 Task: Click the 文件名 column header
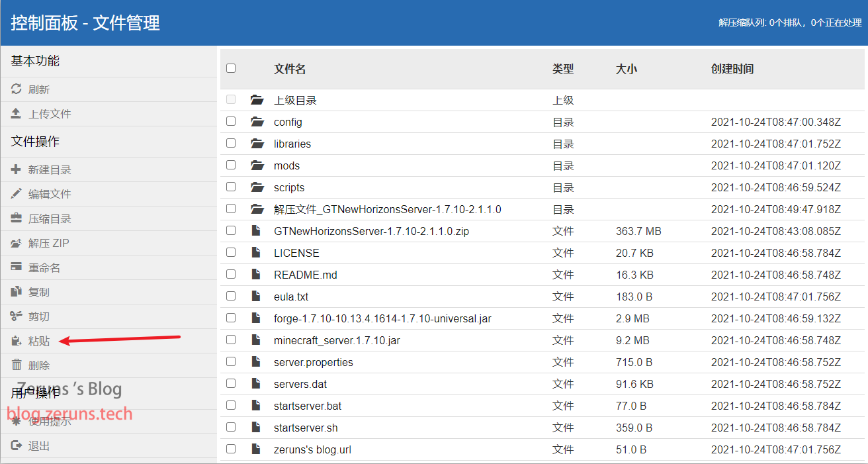(290, 69)
